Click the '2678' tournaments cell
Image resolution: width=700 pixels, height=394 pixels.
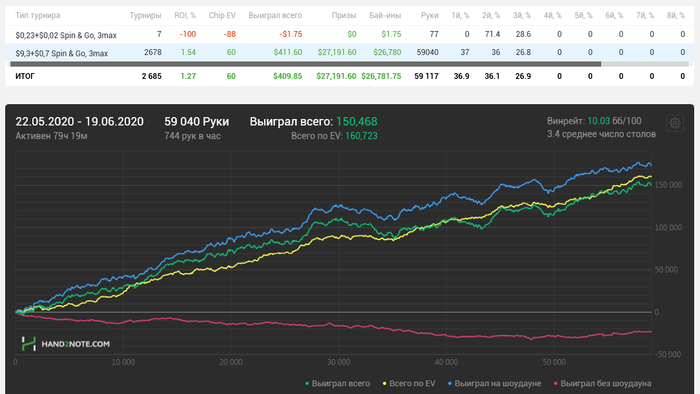coord(153,52)
